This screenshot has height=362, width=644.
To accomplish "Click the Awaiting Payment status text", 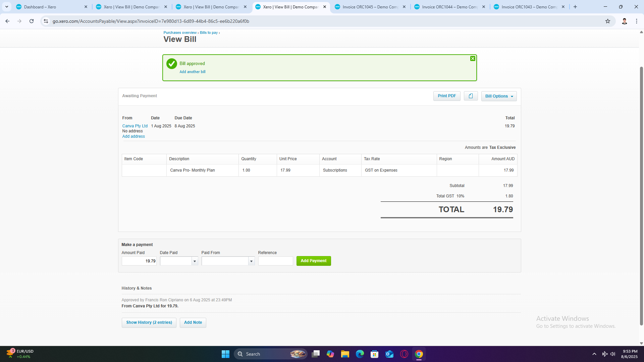I will [140, 96].
